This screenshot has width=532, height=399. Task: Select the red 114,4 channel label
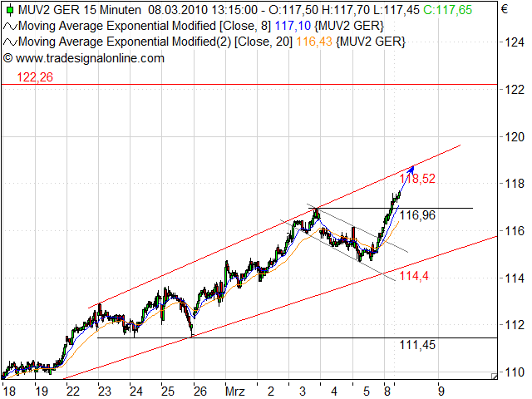[x=415, y=276]
